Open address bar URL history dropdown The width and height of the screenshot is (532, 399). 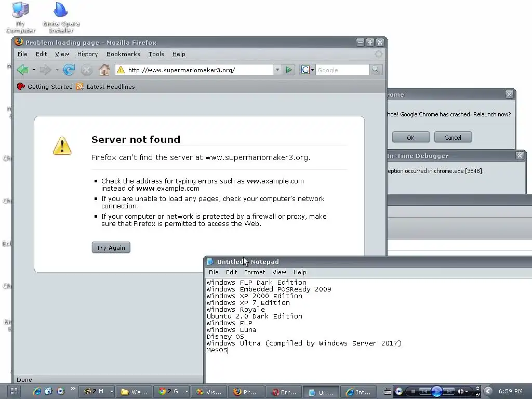click(x=277, y=70)
